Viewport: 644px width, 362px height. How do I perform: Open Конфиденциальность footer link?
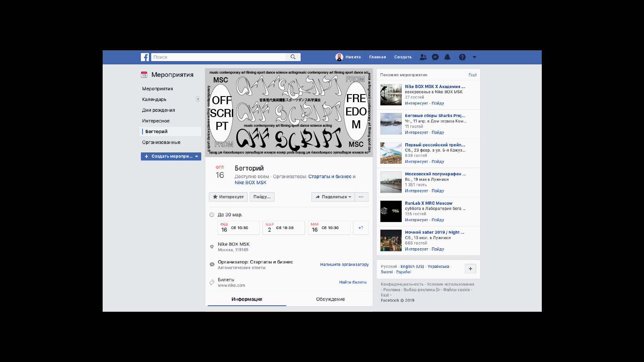[402, 284]
